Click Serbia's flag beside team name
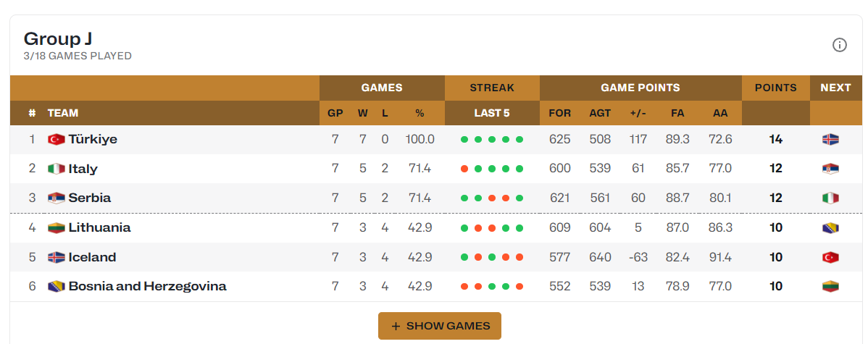868x344 pixels. point(57,198)
